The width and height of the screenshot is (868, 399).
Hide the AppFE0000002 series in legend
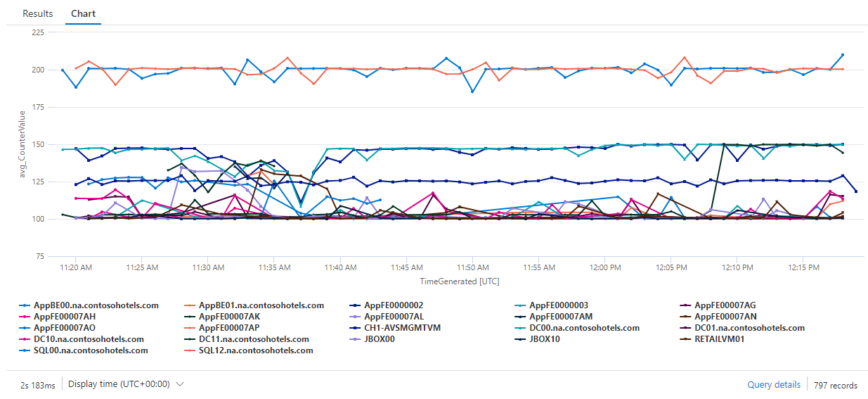pos(394,305)
